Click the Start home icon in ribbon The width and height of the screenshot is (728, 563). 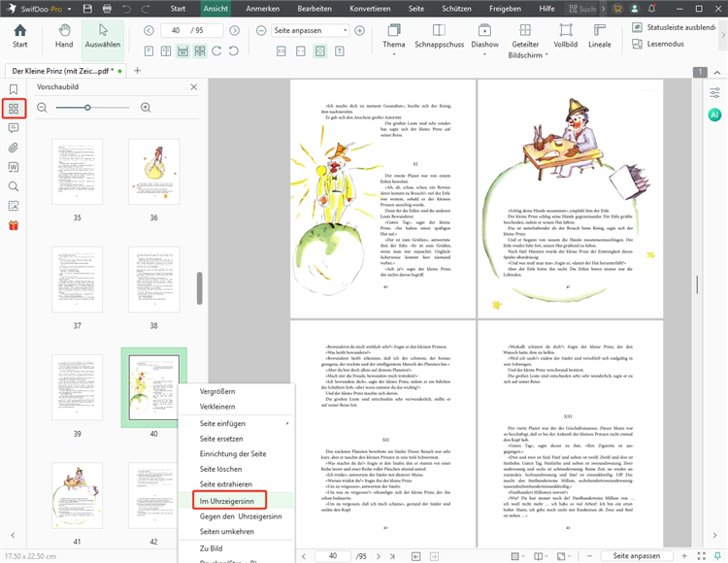pyautogui.click(x=20, y=37)
